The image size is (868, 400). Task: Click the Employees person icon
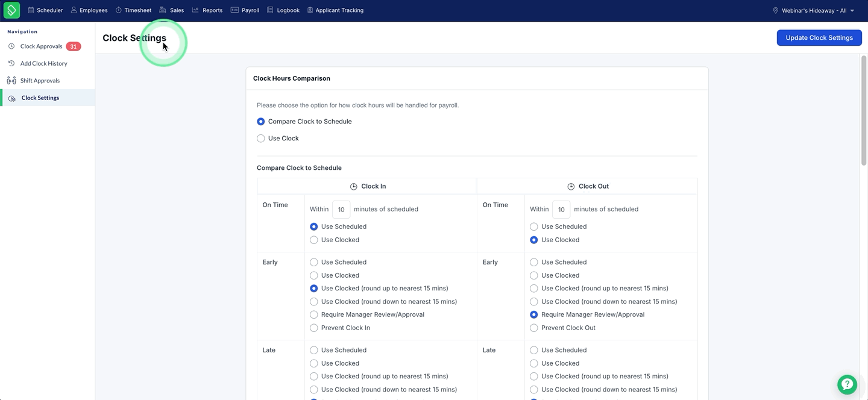(74, 10)
